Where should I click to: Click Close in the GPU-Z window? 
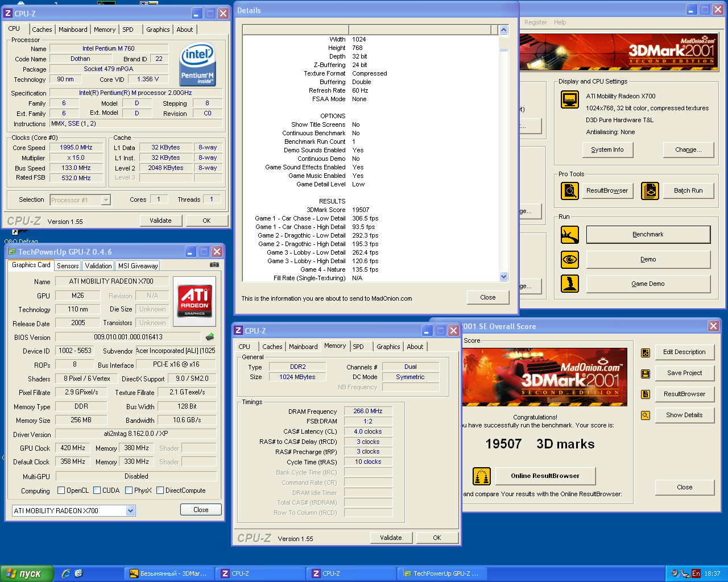click(x=201, y=510)
